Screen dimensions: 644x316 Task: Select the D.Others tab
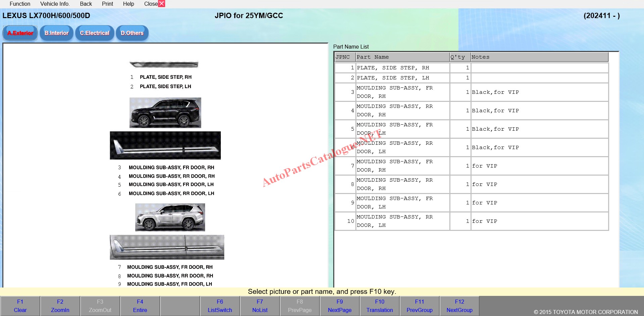132,33
